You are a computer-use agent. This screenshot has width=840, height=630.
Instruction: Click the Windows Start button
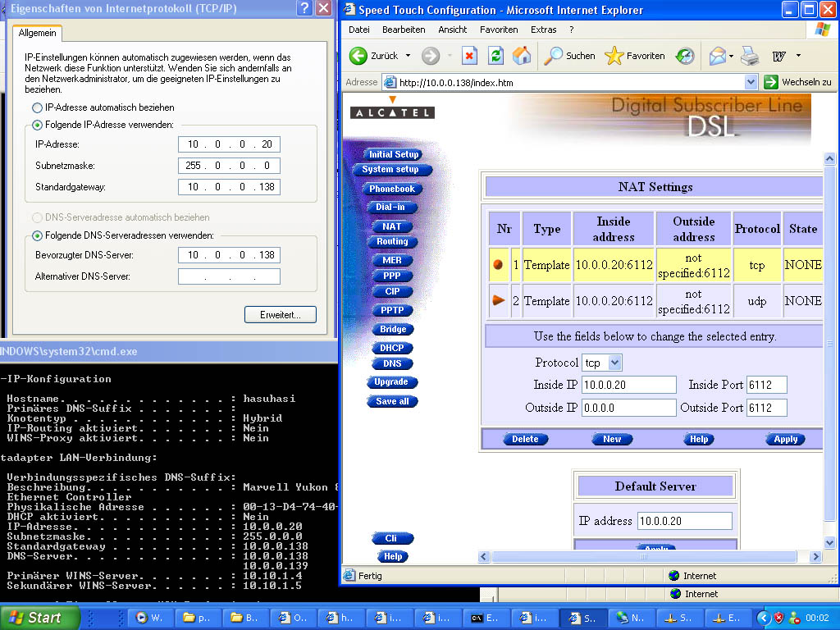tap(39, 618)
